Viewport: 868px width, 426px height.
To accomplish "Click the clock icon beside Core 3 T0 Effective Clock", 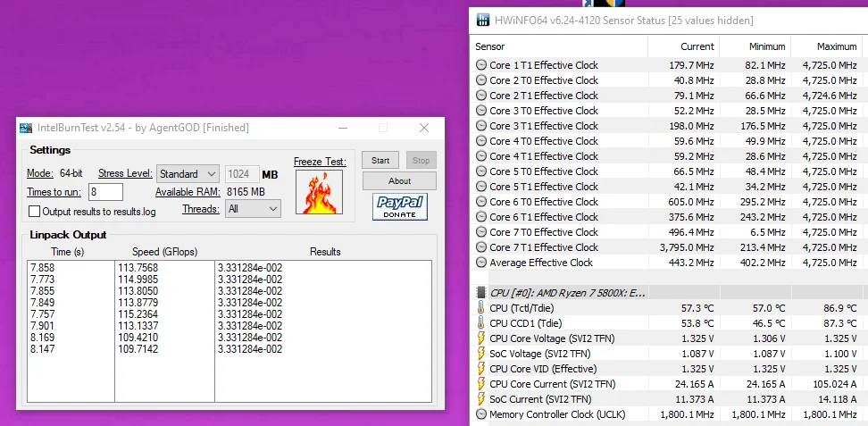I will (481, 111).
